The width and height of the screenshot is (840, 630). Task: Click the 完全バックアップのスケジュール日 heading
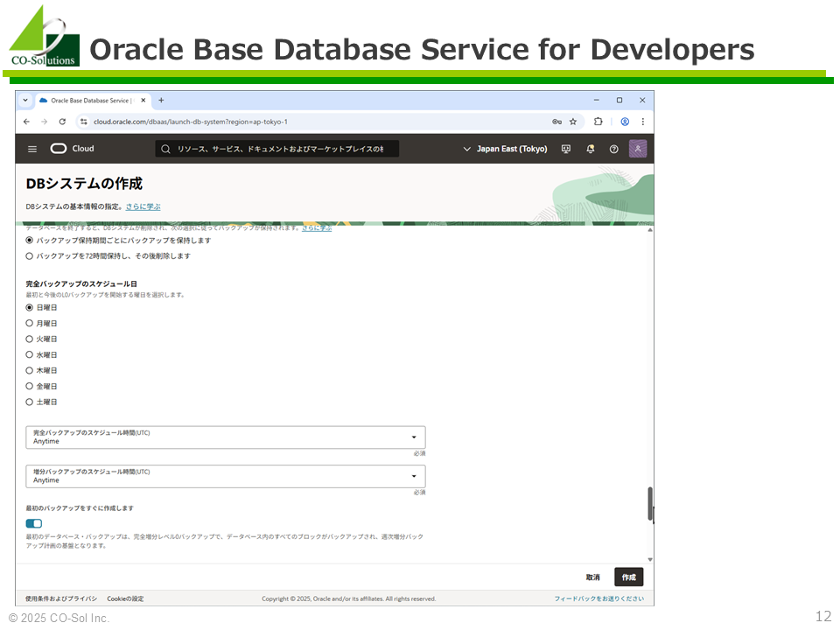(81, 283)
